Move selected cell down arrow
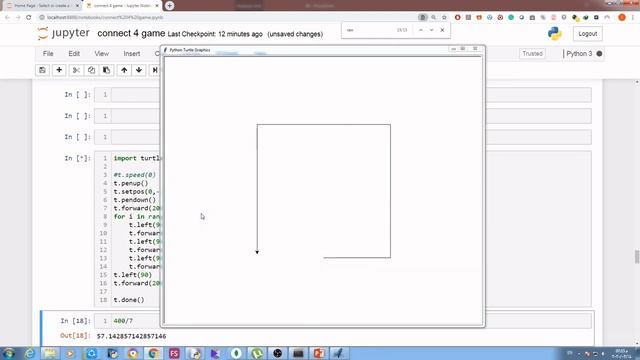The height and width of the screenshot is (360, 640). click(x=139, y=70)
